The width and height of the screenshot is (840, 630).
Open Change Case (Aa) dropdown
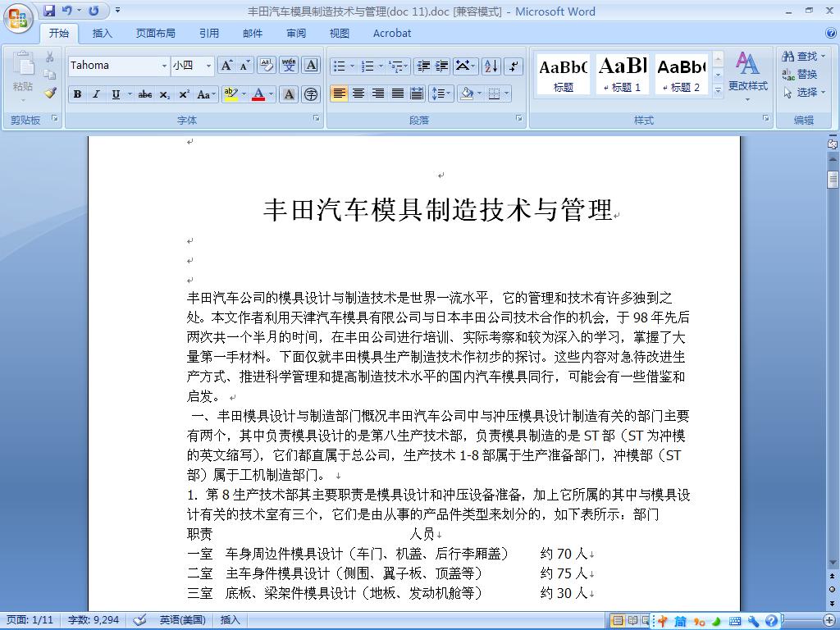[x=206, y=95]
